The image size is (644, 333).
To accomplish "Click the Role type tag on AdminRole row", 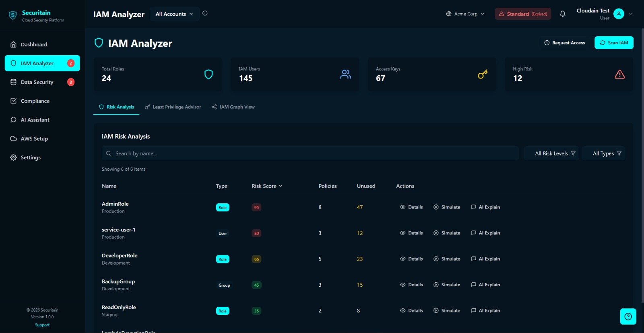I will point(223,207).
